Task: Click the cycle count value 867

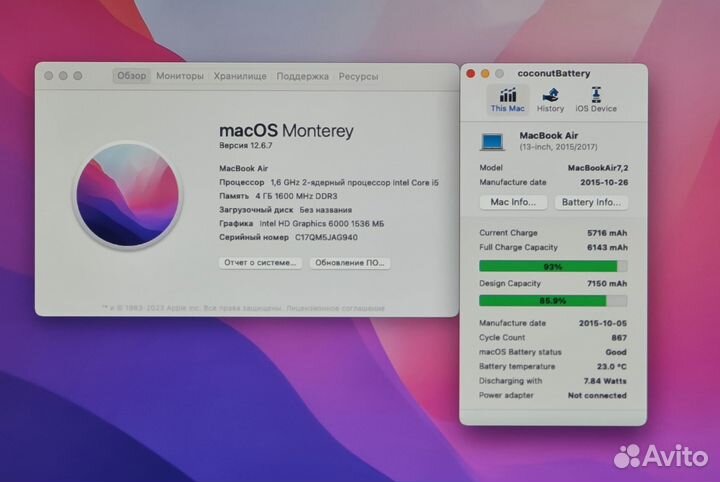Action: point(619,338)
